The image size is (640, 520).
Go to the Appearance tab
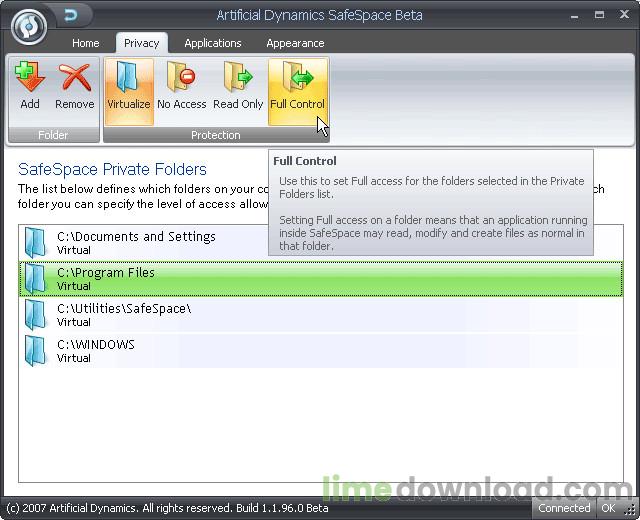coord(295,43)
